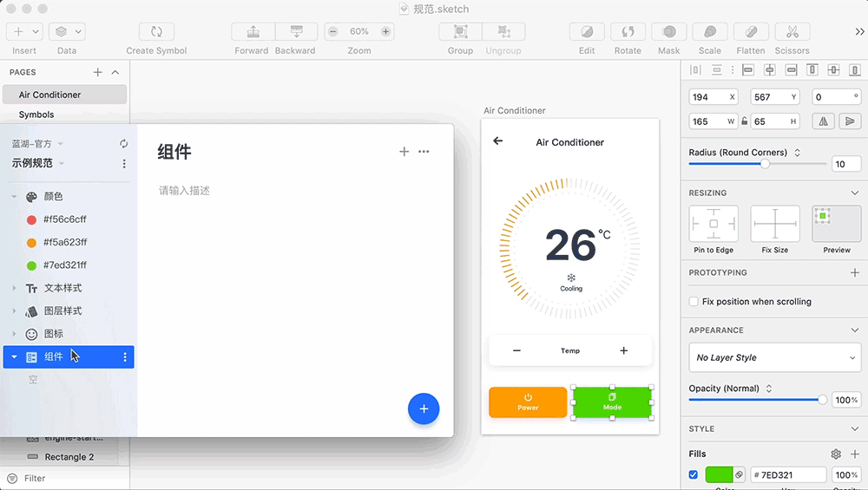
Task: Expand the 文本样式 group
Action: [15, 288]
